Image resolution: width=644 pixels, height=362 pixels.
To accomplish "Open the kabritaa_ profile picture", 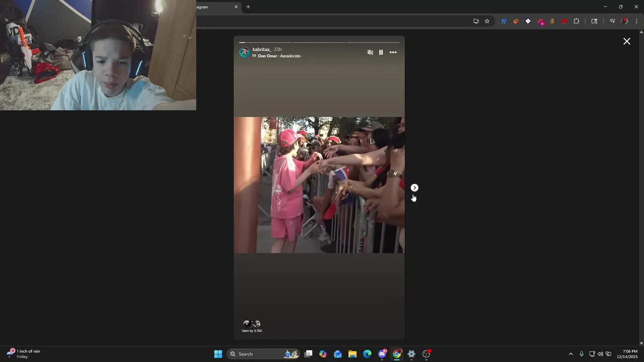I will [245, 52].
